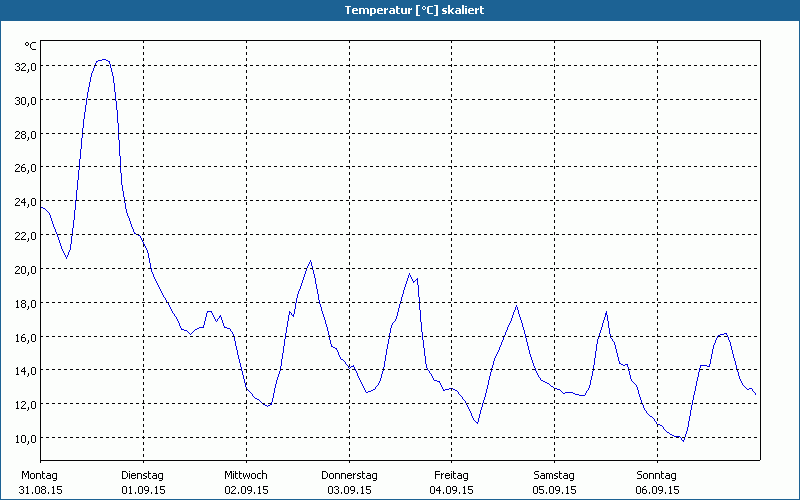Choose the Freitag day label
This screenshot has width=800, height=500.
tap(451, 475)
